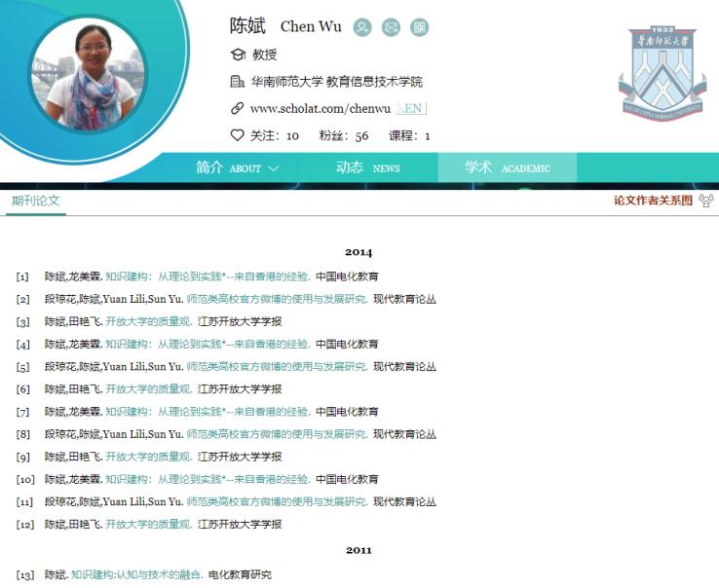This screenshot has height=588, width=719.
Task: Open the paper title in entry [1]
Action: (x=208, y=276)
